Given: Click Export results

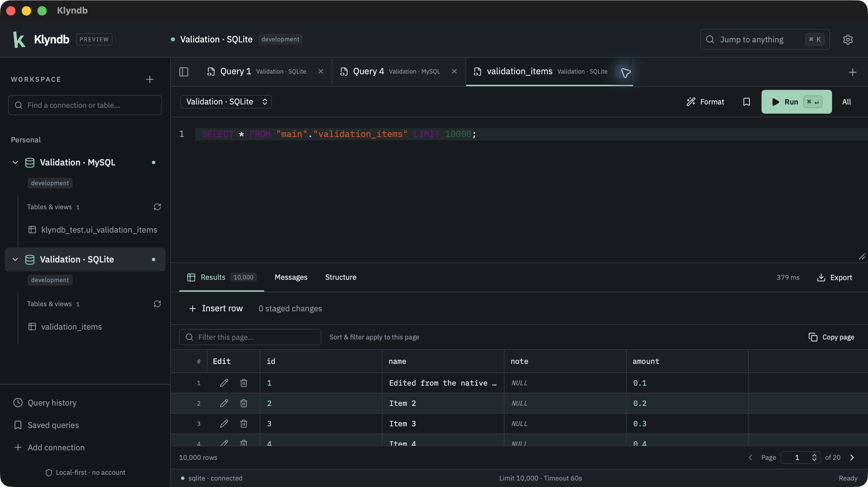Looking at the screenshot, I should click(x=834, y=277).
